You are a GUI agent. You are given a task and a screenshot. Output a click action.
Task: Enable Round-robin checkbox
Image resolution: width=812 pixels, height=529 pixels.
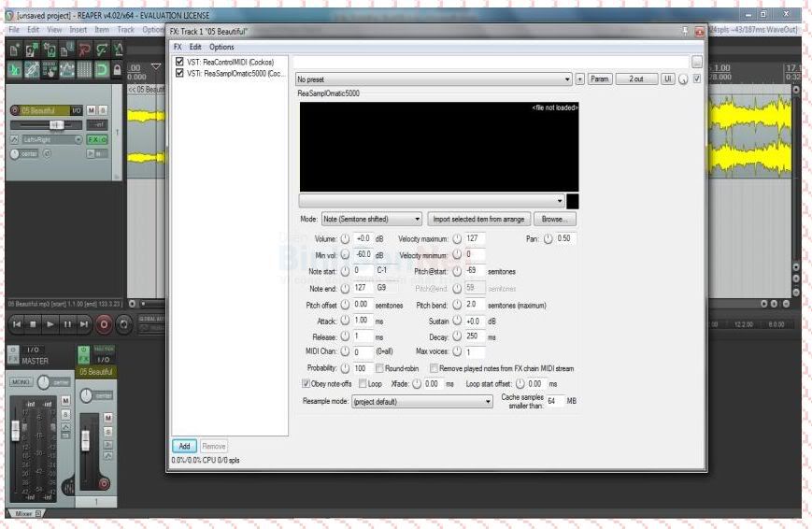(378, 368)
